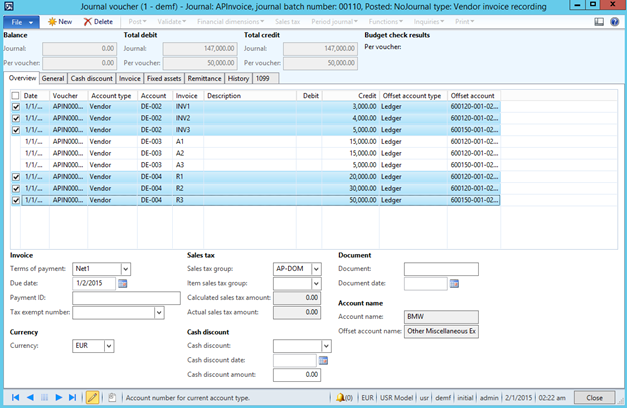The height and width of the screenshot is (408, 627).
Task: Open the Help icon in the toolbar
Action: pyautogui.click(x=614, y=21)
